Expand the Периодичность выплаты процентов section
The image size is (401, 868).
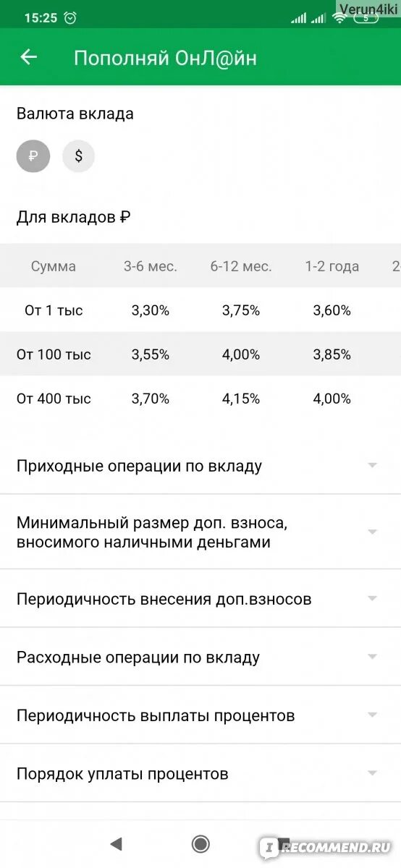click(x=200, y=715)
